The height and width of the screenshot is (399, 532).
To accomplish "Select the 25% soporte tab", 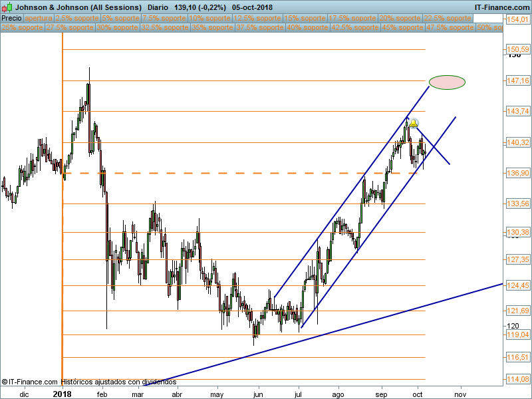I will [x=22, y=27].
